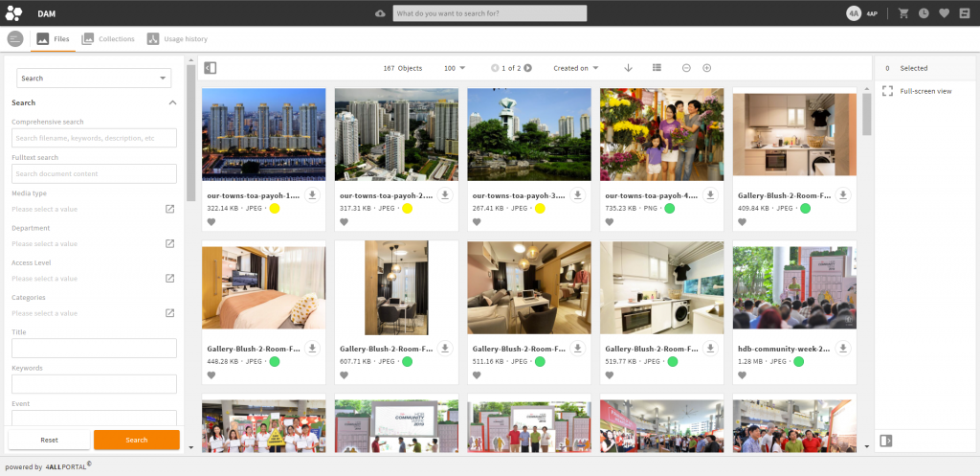Download hdb-community-week-2 file

coord(843,349)
